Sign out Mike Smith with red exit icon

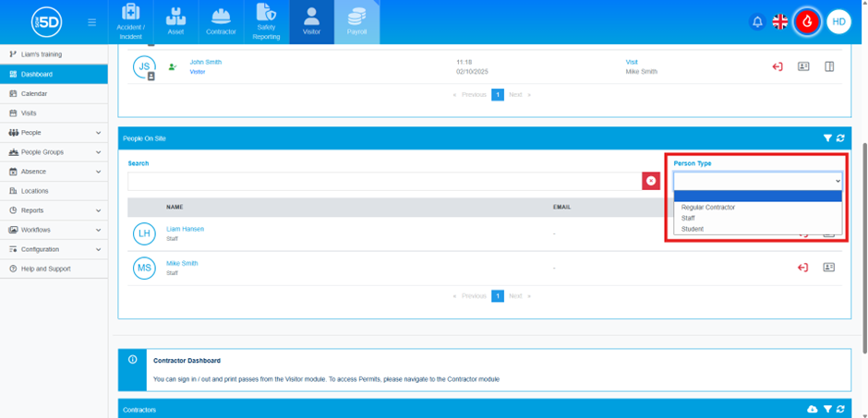[802, 268]
